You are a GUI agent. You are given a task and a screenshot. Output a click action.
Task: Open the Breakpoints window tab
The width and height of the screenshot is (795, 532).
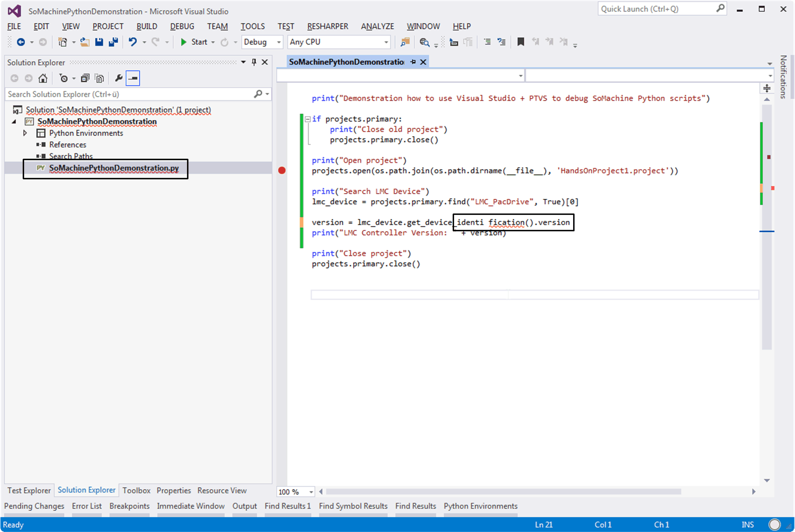pyautogui.click(x=129, y=506)
